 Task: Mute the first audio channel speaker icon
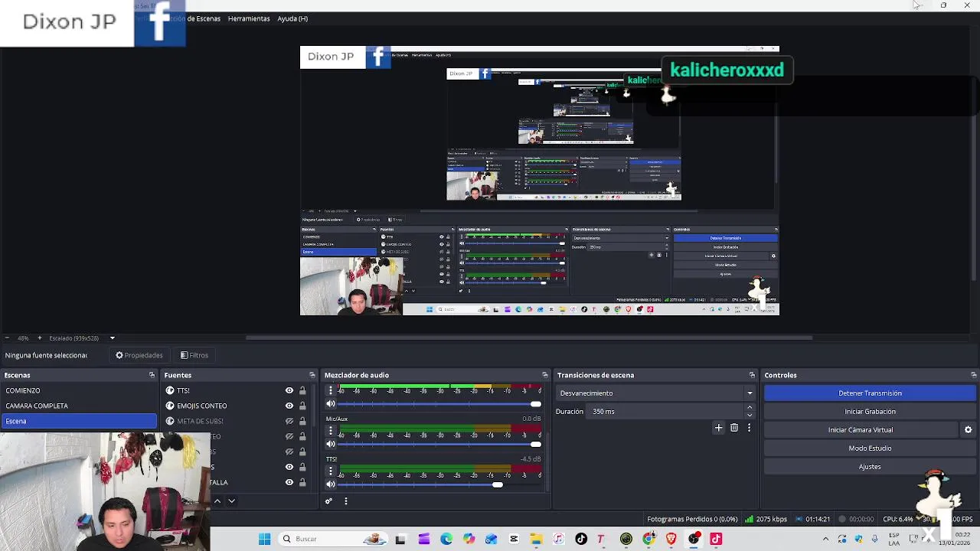coord(331,403)
